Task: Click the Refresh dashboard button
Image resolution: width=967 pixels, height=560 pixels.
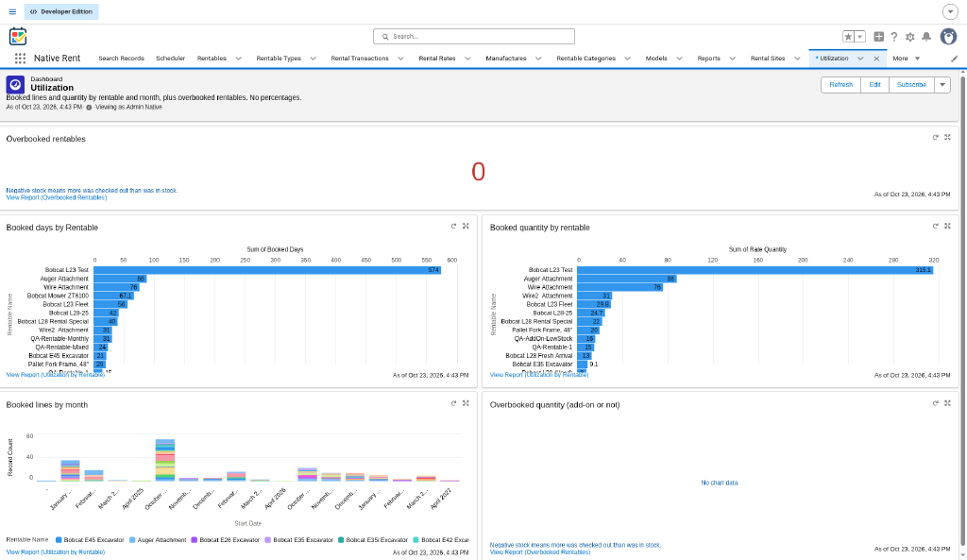Action: click(840, 85)
